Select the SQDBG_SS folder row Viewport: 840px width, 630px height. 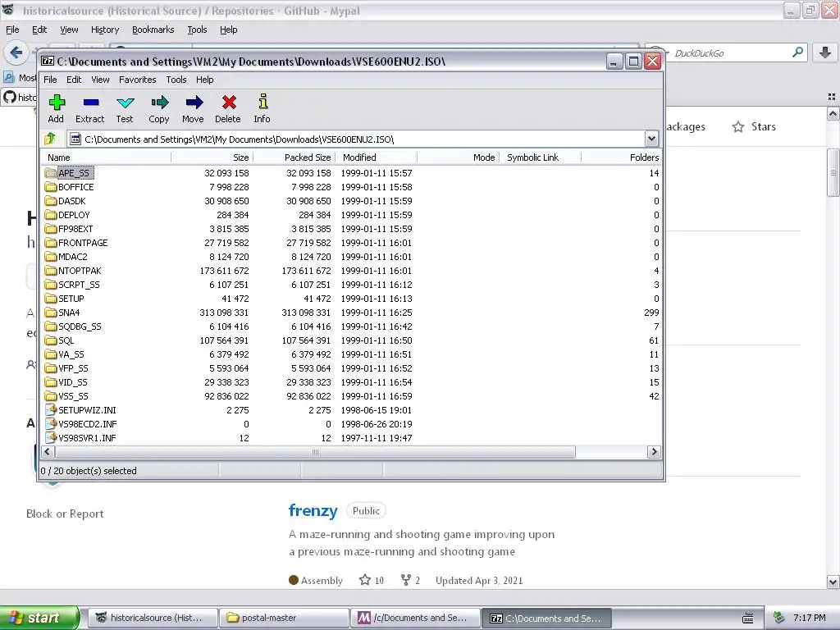point(351,326)
